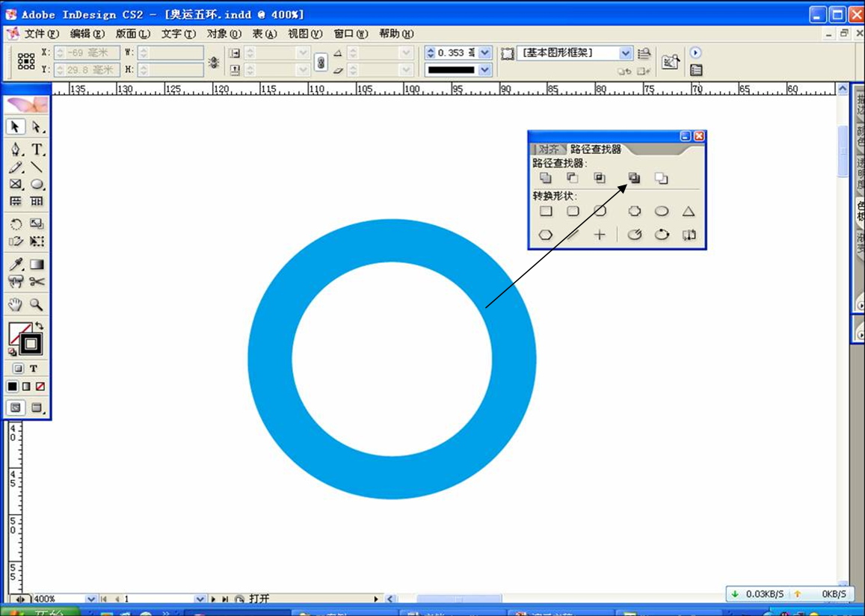Viewport: 865px width, 616px height.
Task: Choose the Shear tool
Action: pyautogui.click(x=16, y=241)
